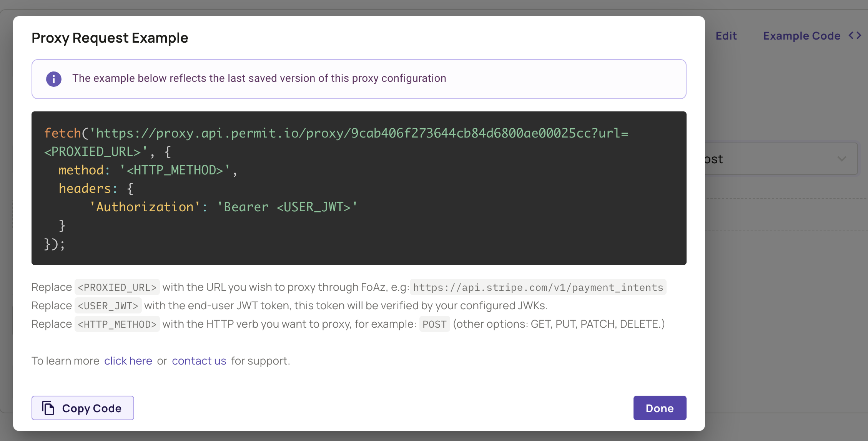Viewport: 868px width, 441px height.
Task: Click Done to close the dialog
Action: click(660, 408)
